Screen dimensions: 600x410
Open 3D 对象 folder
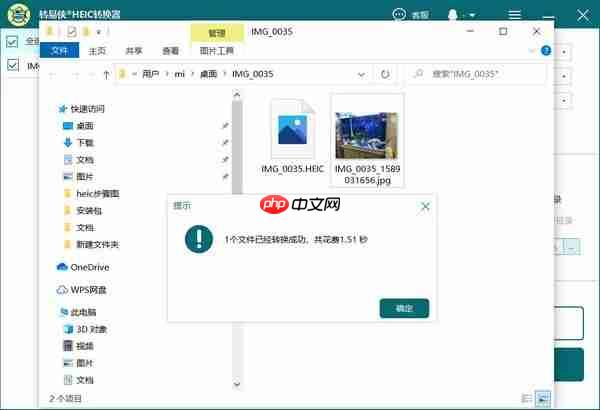(x=86, y=329)
